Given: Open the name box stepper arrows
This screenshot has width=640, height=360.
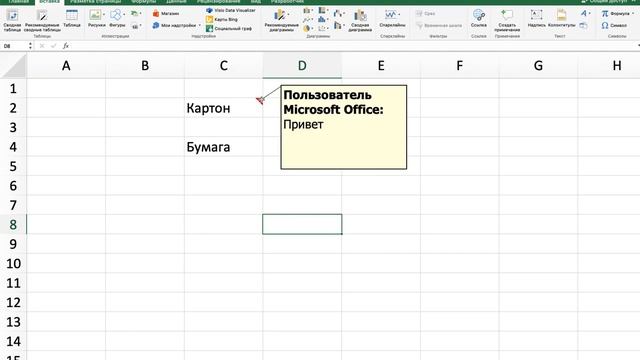Looking at the screenshot, I should (30, 46).
